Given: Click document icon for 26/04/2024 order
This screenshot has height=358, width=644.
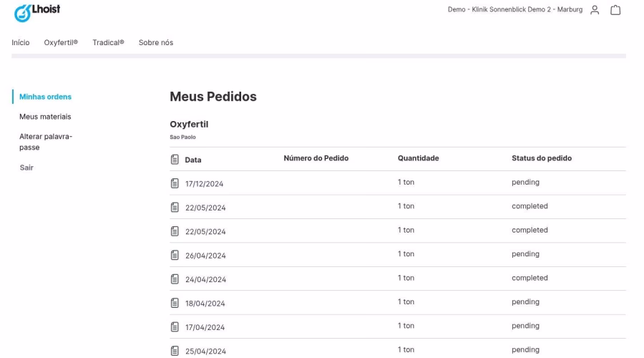Looking at the screenshot, I should pyautogui.click(x=174, y=255).
